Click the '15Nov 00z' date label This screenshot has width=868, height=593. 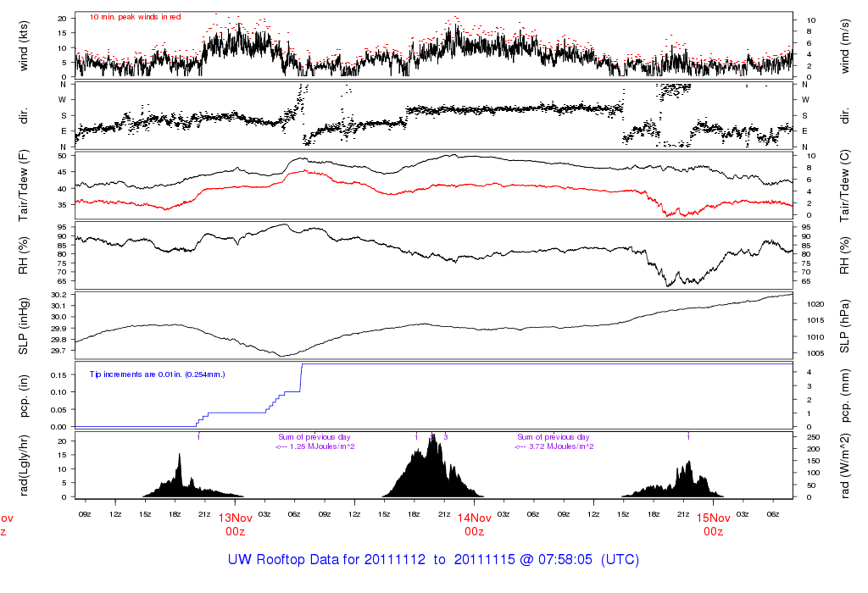tap(713, 524)
